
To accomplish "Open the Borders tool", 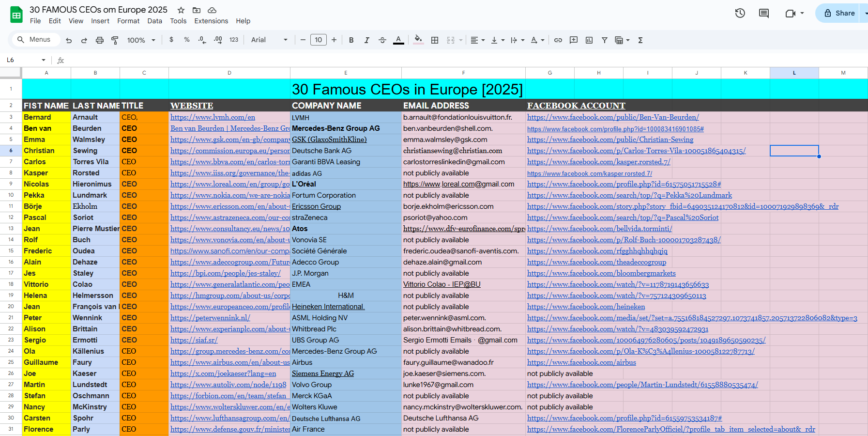I will pos(435,40).
